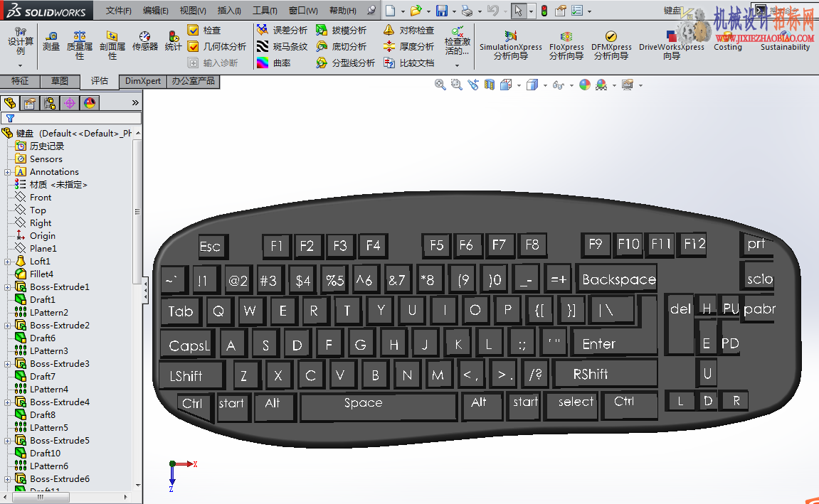Viewport: 819px width, 504px height.
Task: Open Compare Documents (比较文档)
Action: [x=408, y=63]
